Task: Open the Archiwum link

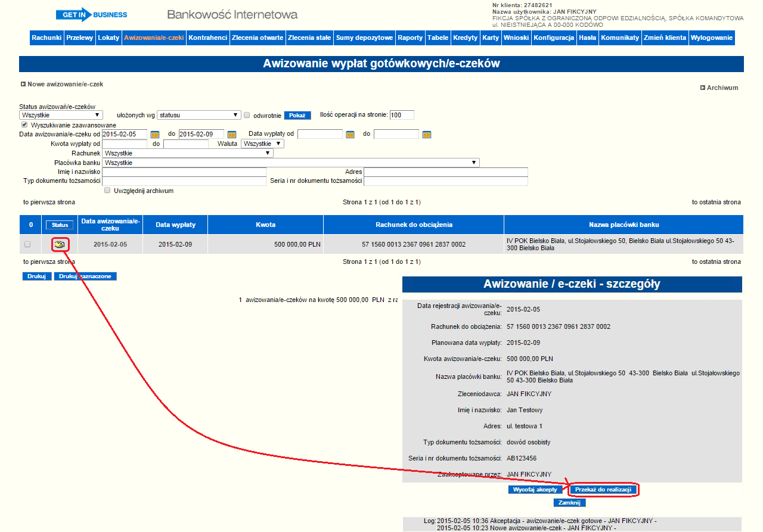Action: [722, 88]
